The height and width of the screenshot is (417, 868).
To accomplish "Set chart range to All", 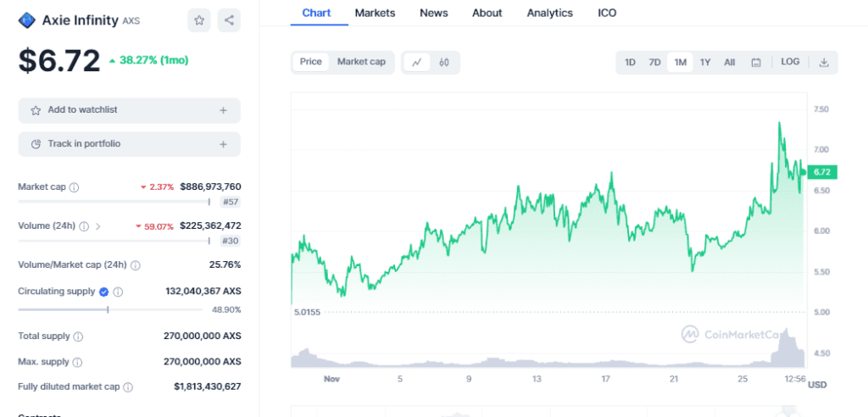I will tap(730, 62).
